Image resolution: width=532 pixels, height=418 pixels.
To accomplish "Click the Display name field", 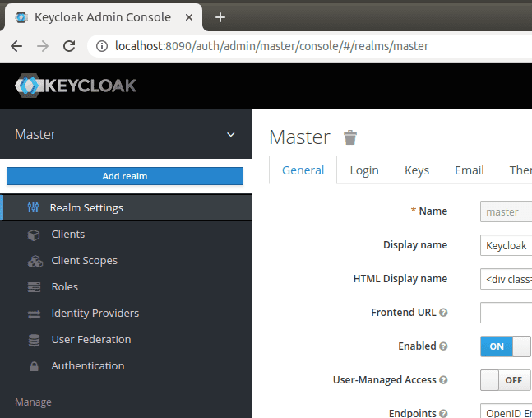I will click(x=507, y=245).
